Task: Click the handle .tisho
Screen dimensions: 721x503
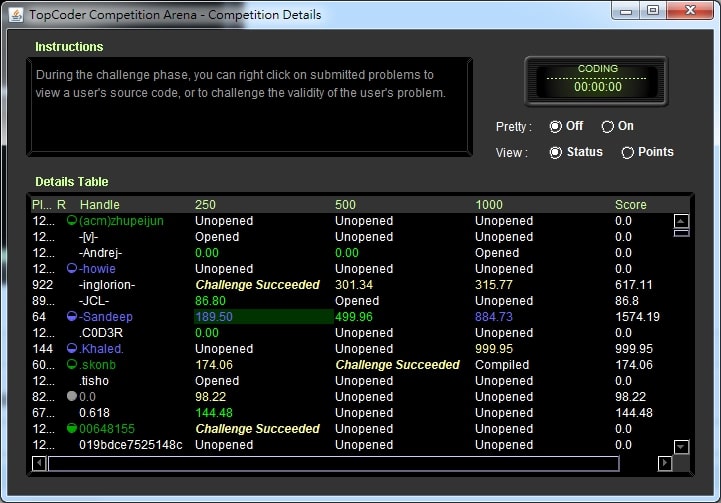Action: coord(94,381)
